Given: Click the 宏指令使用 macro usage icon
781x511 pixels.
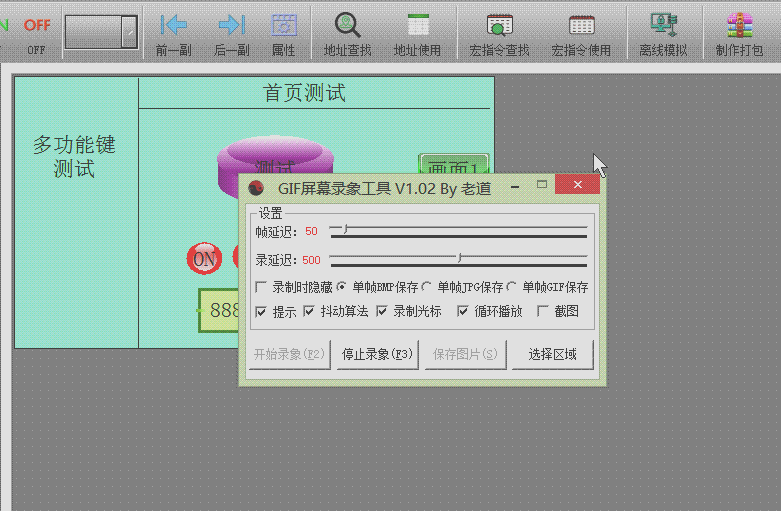Looking at the screenshot, I should 581,26.
